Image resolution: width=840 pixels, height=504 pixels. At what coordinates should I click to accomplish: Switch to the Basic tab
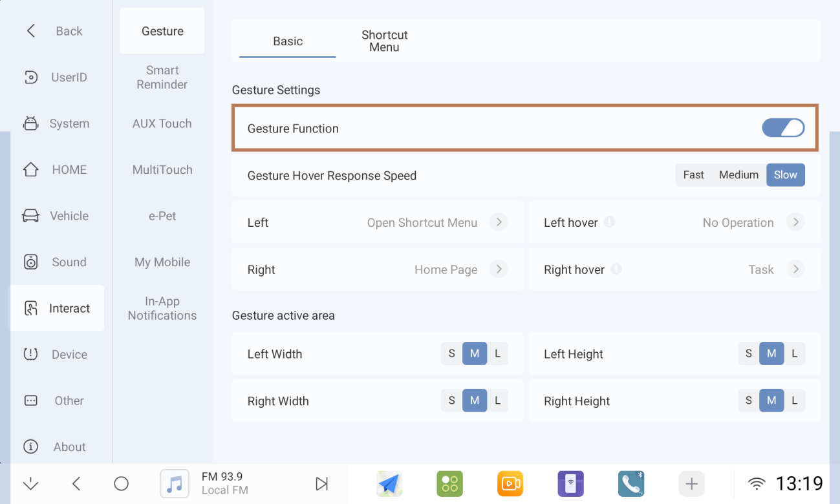pyautogui.click(x=288, y=41)
